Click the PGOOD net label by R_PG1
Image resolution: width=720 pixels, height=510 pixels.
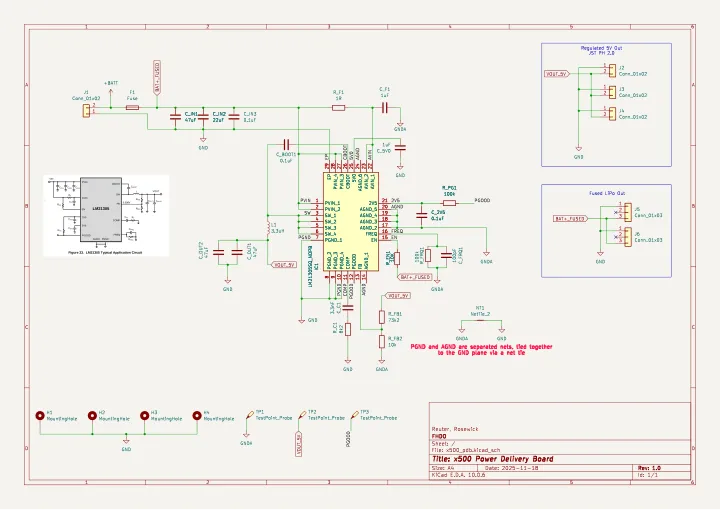point(482,201)
